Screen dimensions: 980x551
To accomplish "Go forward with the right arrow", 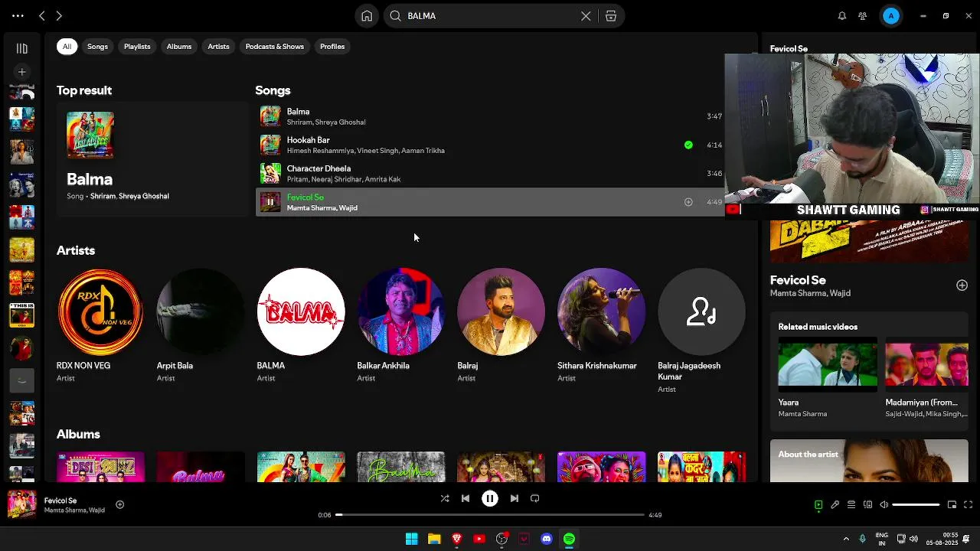I will pos(59,15).
